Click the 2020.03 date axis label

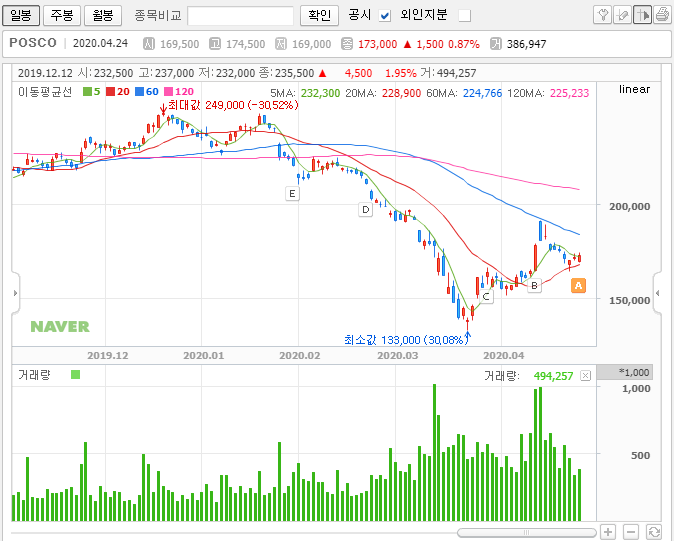point(398,356)
